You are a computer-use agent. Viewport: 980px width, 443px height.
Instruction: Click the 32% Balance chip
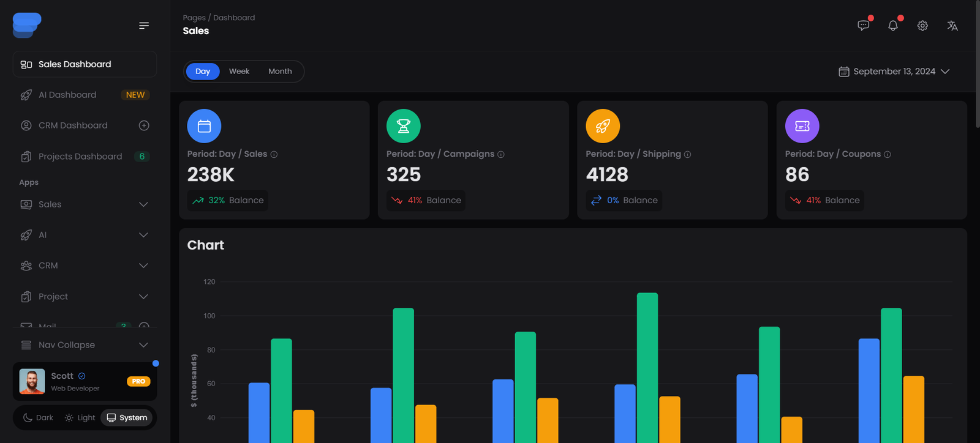228,200
